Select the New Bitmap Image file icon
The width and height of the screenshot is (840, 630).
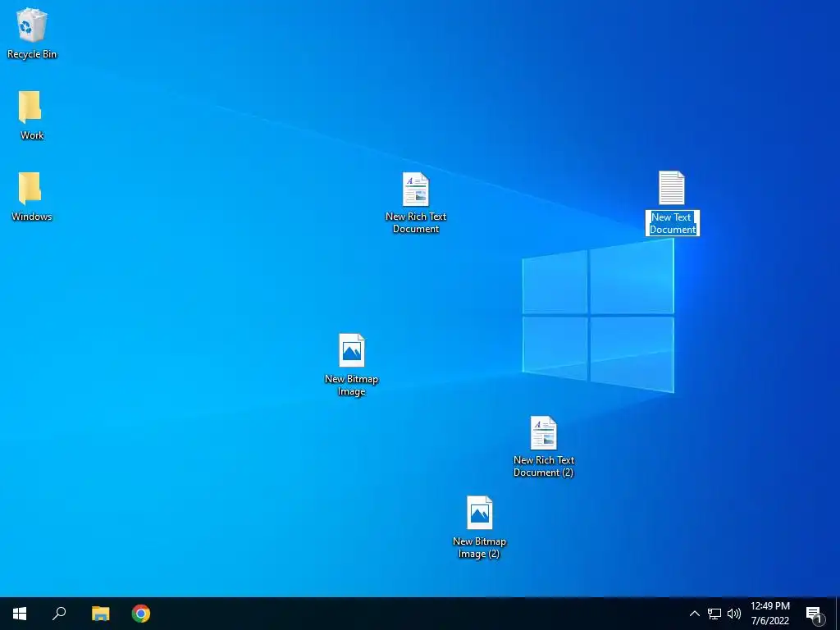[351, 350]
